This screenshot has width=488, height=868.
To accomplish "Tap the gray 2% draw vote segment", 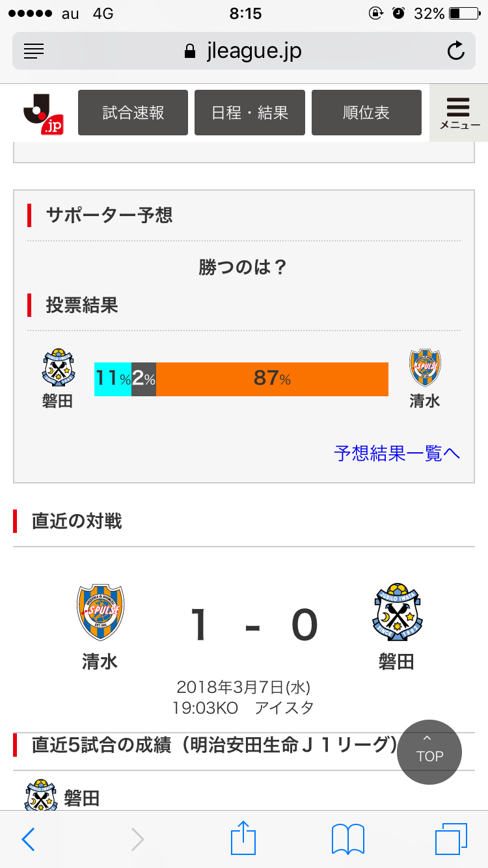I will pos(144,379).
